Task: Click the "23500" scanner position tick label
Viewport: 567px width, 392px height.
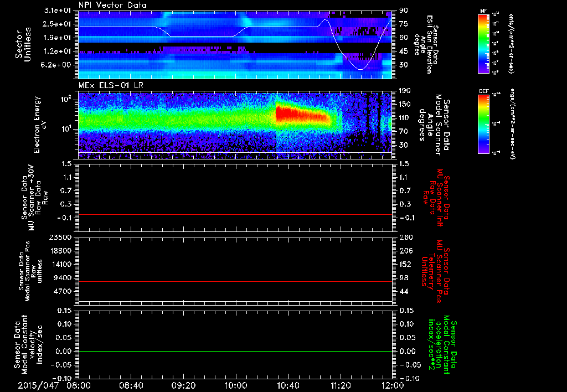Action: coord(60,237)
